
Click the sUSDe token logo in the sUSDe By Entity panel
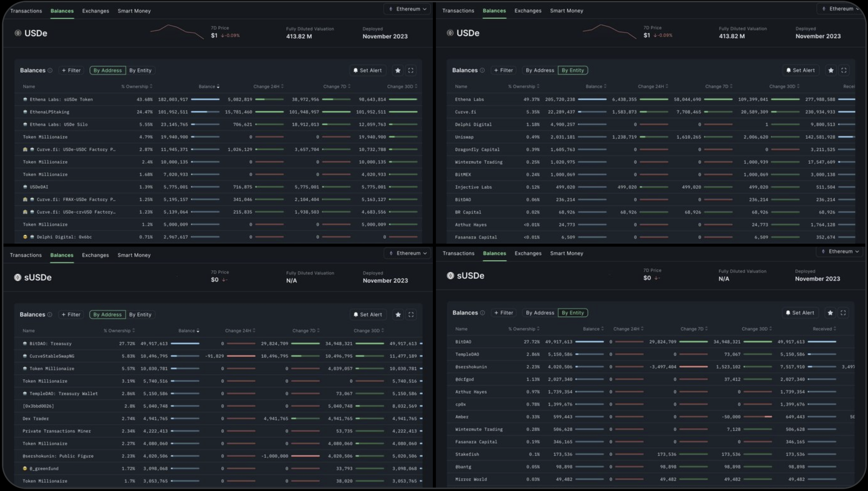click(x=450, y=276)
